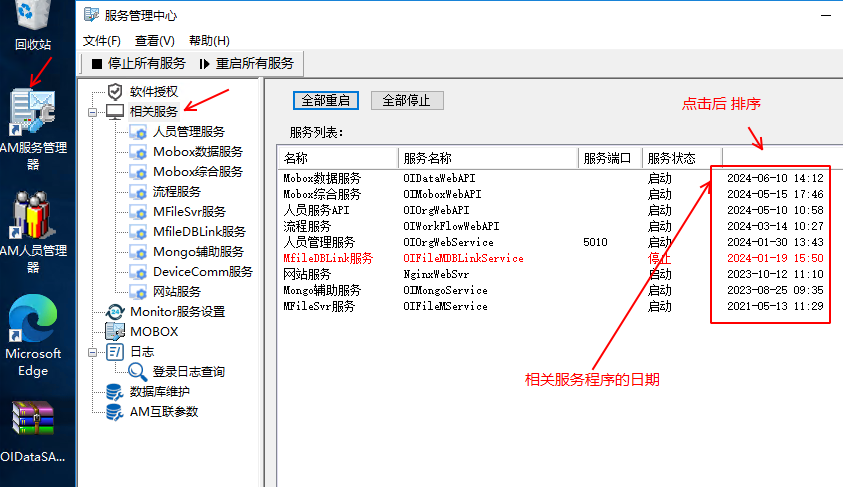Collapse the 相关服务 tree node
Screen dimensions: 843x487
(x=93, y=112)
